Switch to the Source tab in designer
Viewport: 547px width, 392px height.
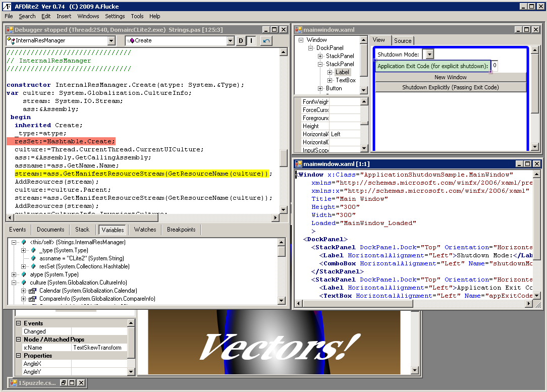(403, 41)
